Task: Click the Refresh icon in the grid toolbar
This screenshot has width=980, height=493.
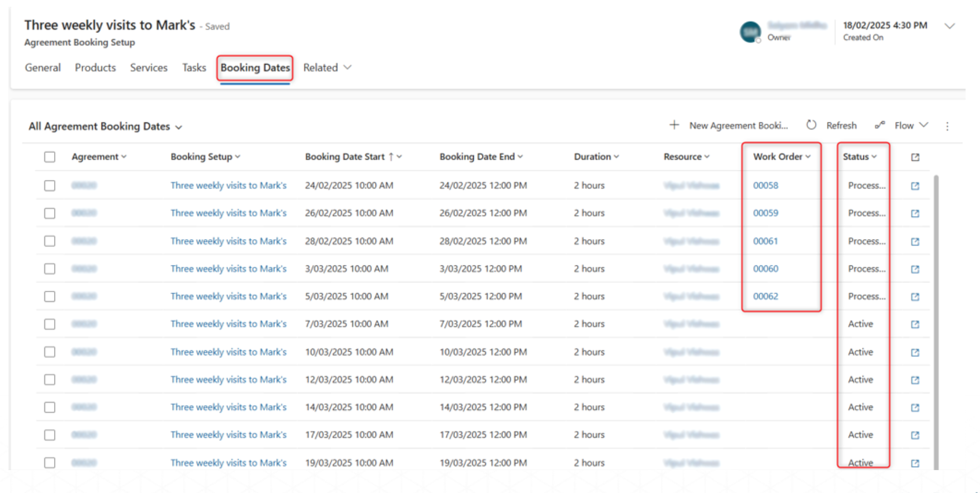Action: click(x=811, y=125)
